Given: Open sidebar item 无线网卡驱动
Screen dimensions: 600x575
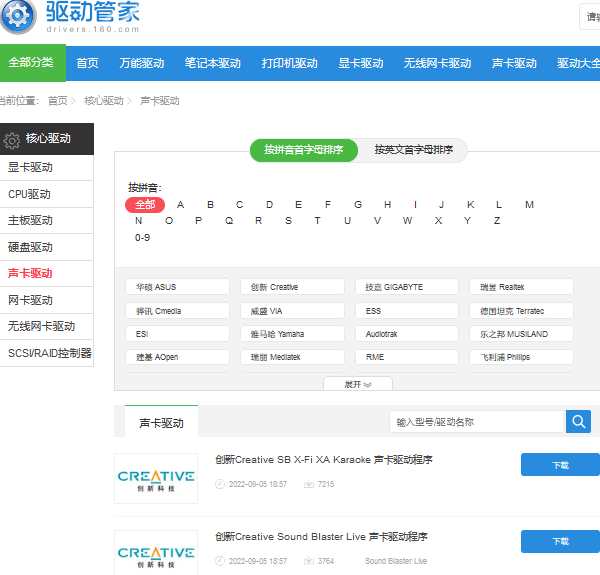Looking at the screenshot, I should (47, 326).
